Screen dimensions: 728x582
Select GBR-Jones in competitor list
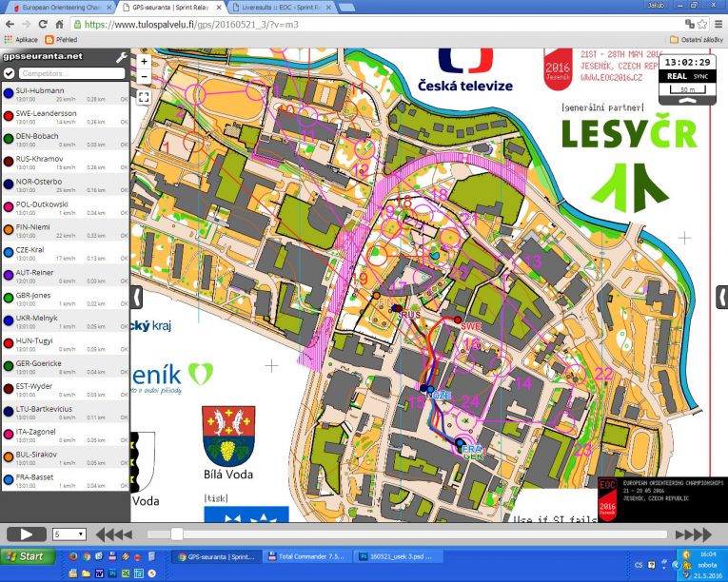pyautogui.click(x=66, y=299)
